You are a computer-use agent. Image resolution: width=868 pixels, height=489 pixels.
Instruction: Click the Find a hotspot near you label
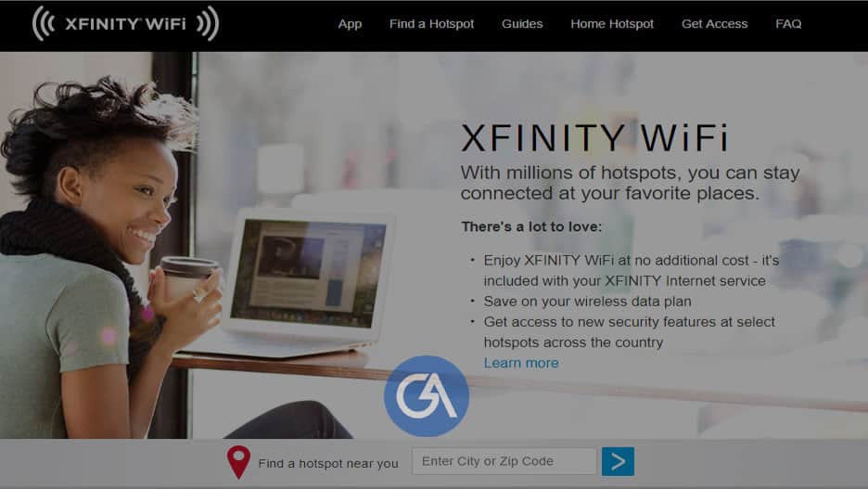pyautogui.click(x=328, y=464)
